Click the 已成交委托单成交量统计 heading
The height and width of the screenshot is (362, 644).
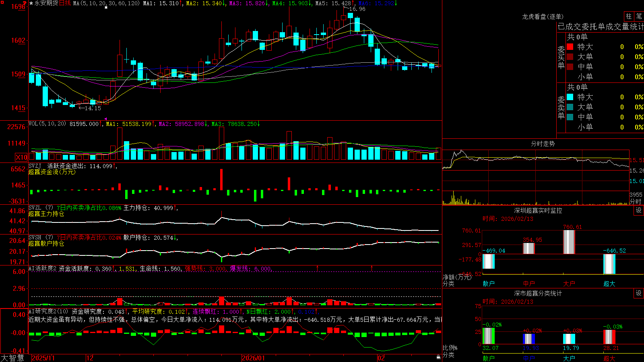pyautogui.click(x=601, y=27)
